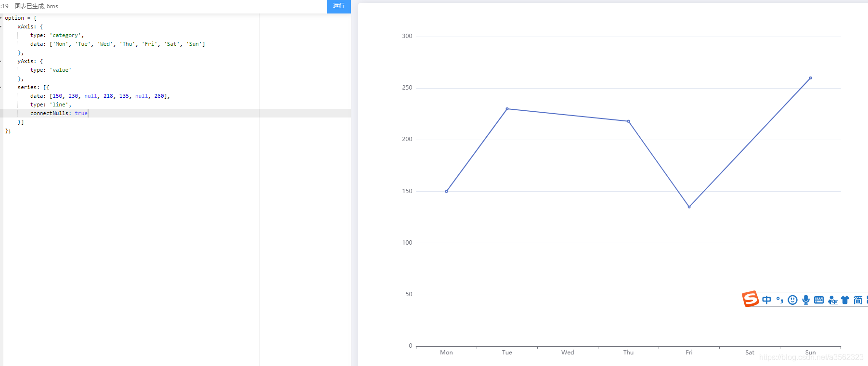
Task: Click the blue 运行 run button
Action: (x=338, y=6)
